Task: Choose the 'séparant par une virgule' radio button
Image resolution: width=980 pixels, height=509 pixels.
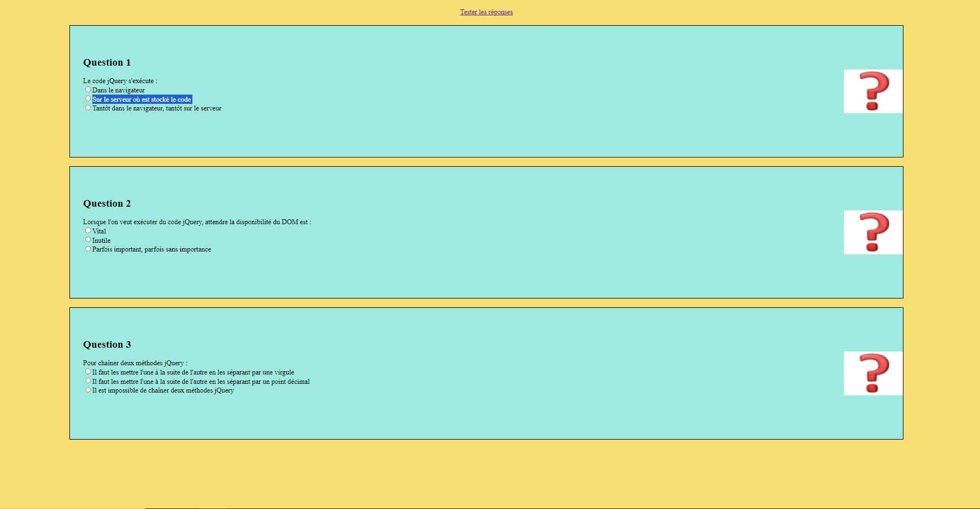Action: click(x=88, y=371)
